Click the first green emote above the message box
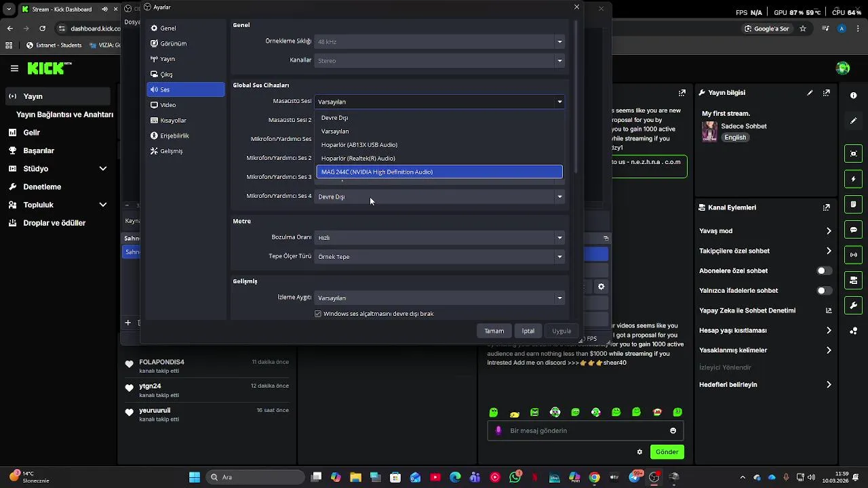Viewport: 868px width, 488px height. [494, 412]
